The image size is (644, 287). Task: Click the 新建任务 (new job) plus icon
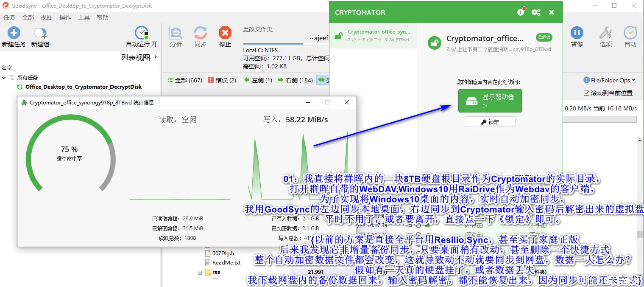pos(14,33)
